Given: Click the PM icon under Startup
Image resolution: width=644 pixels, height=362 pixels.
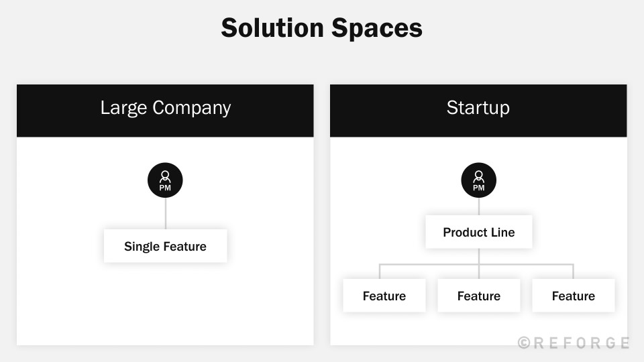Looking at the screenshot, I should pos(478,180).
